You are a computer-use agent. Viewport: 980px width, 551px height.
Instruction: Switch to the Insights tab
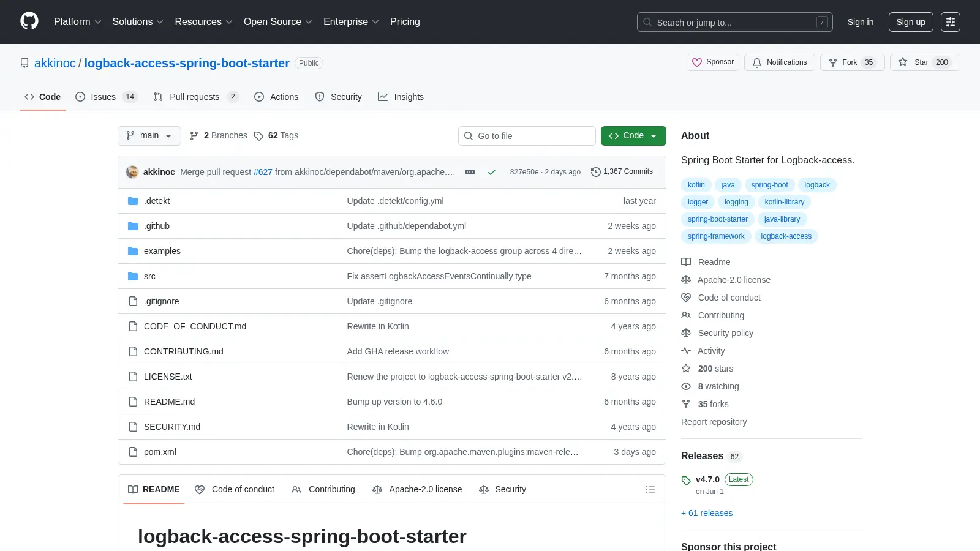[401, 97]
